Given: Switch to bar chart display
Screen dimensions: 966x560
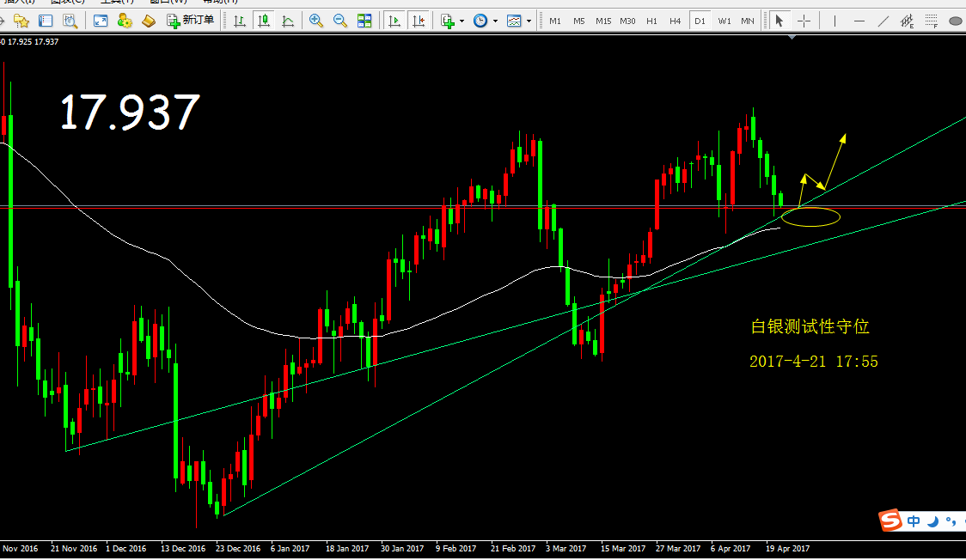Looking at the screenshot, I should tap(240, 21).
